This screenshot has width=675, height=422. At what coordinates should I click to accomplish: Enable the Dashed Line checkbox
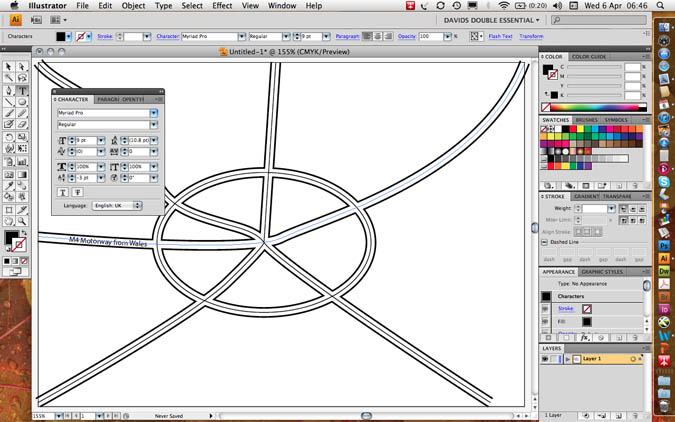[545, 242]
